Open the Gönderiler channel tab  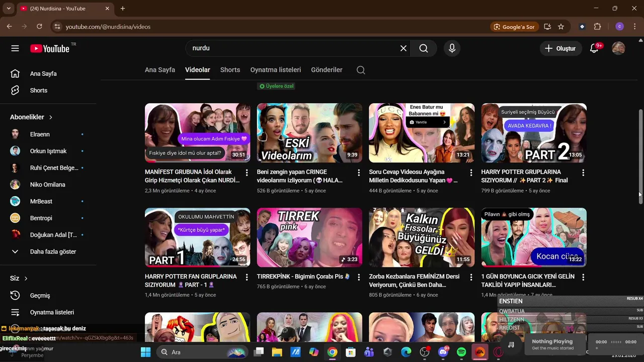(x=327, y=70)
